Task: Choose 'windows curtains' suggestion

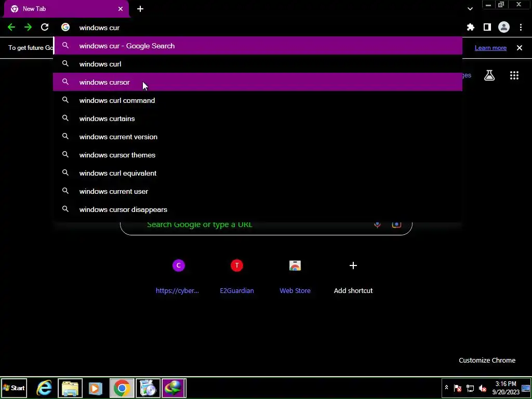Action: click(x=258, y=119)
